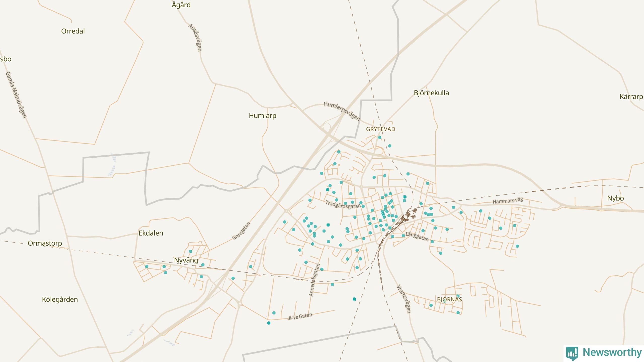The image size is (644, 362).
Task: Click the Kärrarp label
Action: [631, 97]
